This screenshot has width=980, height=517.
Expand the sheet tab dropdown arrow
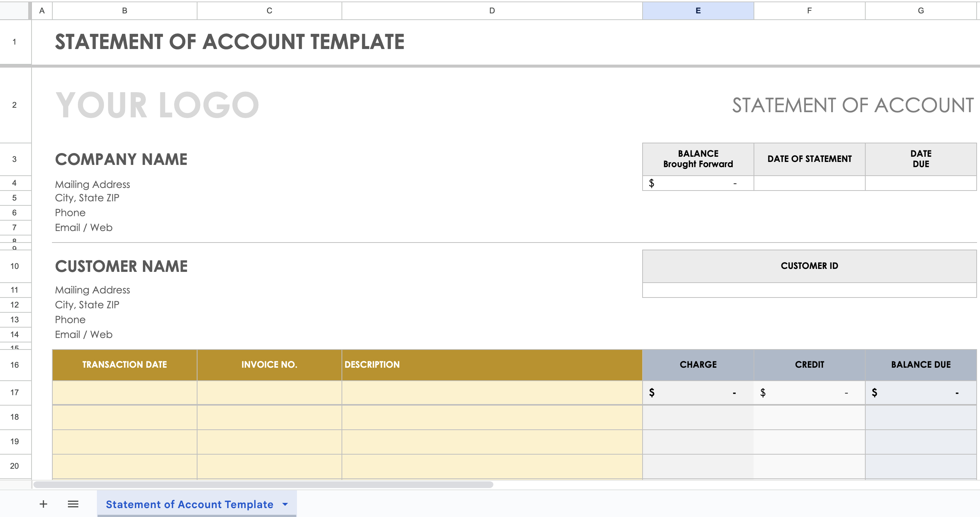(x=285, y=504)
